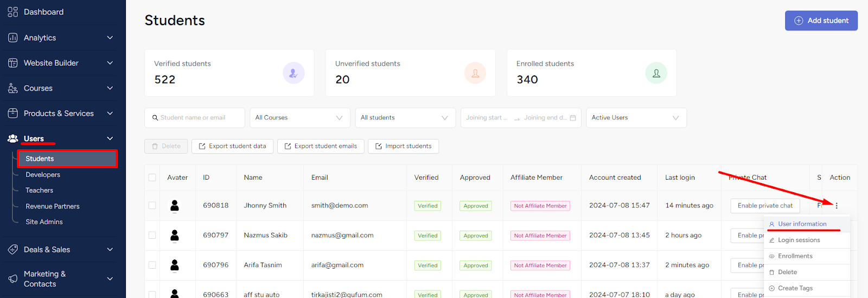Open the All Courses dropdown

coord(300,118)
